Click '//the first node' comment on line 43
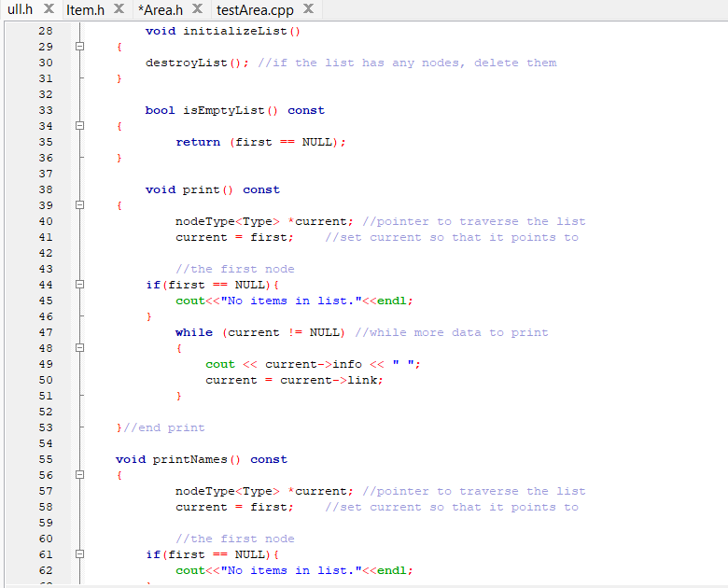The width and height of the screenshot is (728, 588). [x=235, y=270]
